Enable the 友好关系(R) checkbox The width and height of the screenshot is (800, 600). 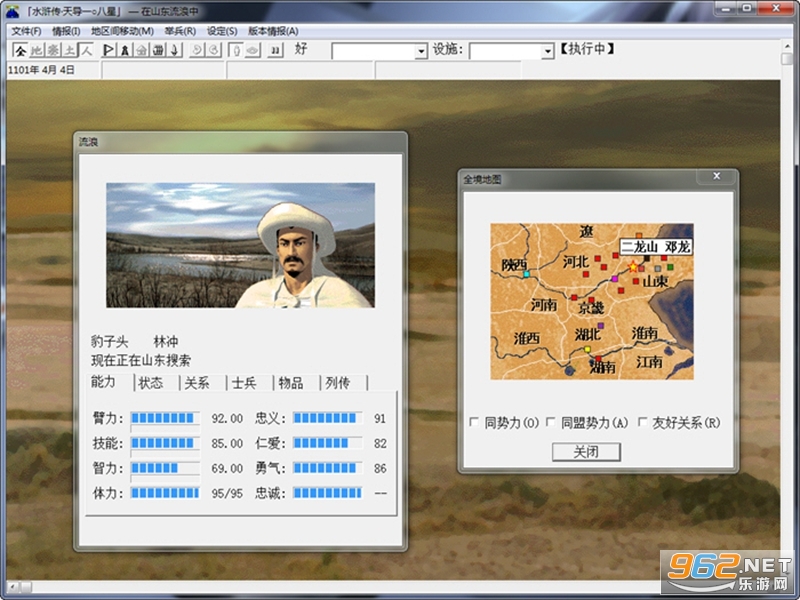coord(642,422)
